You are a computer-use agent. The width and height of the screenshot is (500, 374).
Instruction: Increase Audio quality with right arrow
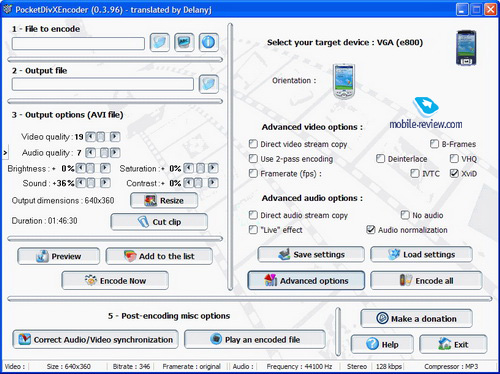click(115, 153)
